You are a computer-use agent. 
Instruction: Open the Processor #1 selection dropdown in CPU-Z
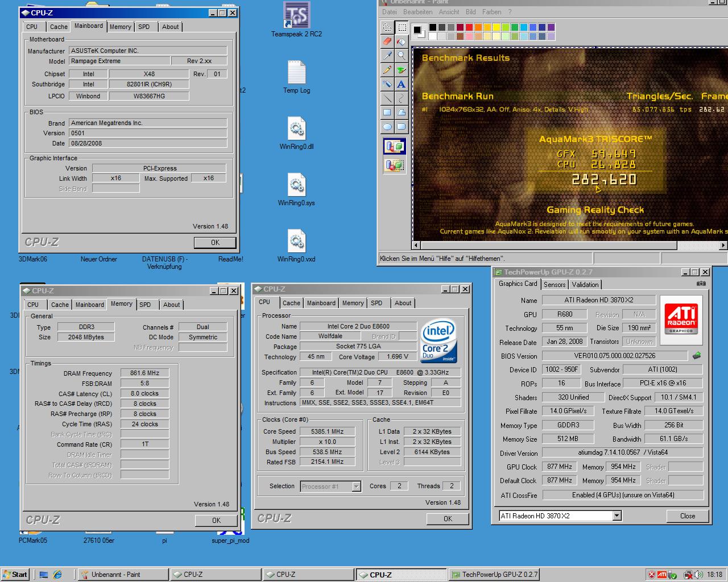pos(357,487)
